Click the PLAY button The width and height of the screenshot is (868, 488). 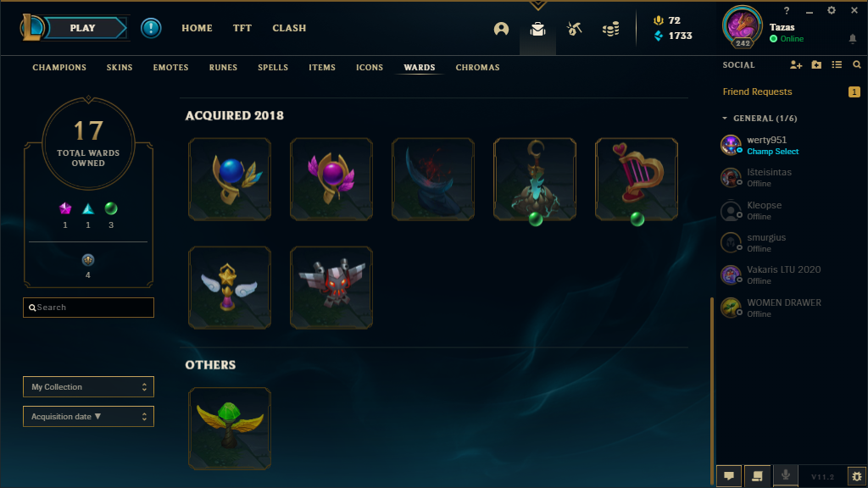(x=82, y=28)
